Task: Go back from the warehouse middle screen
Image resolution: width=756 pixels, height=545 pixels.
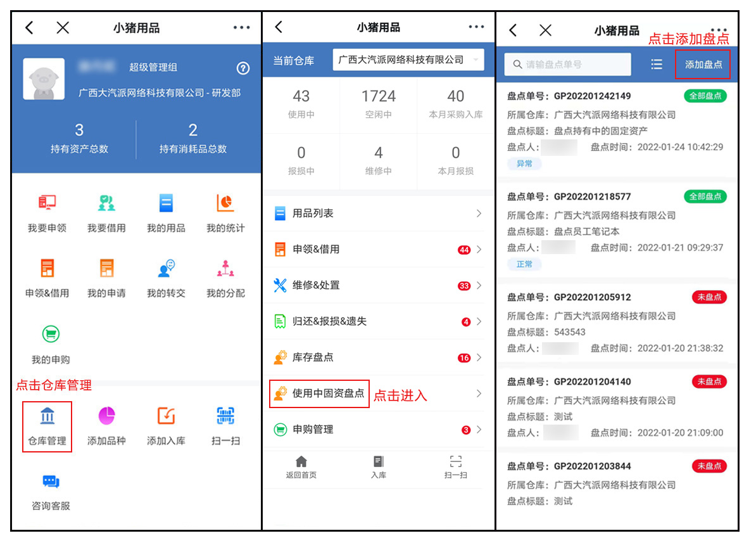Action: tap(279, 27)
